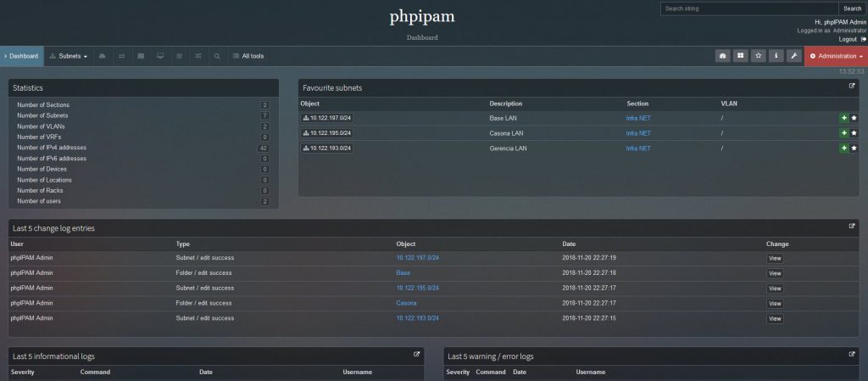
Task: View change for Casona folder edit
Action: 775,304
